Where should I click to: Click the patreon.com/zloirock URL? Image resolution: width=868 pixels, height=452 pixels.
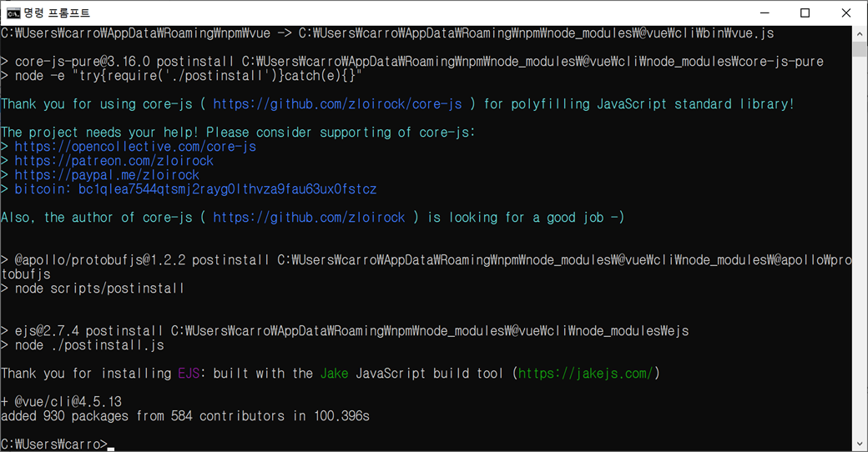[114, 161]
